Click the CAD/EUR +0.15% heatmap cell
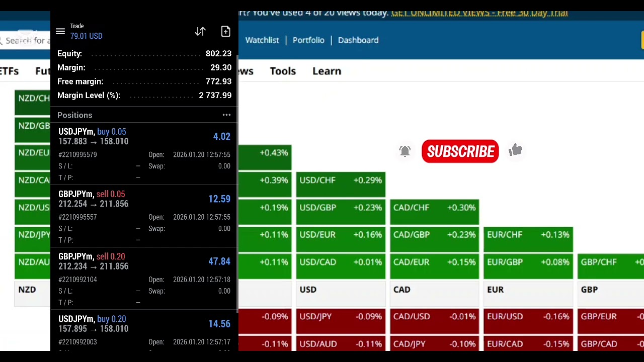 coord(435,266)
